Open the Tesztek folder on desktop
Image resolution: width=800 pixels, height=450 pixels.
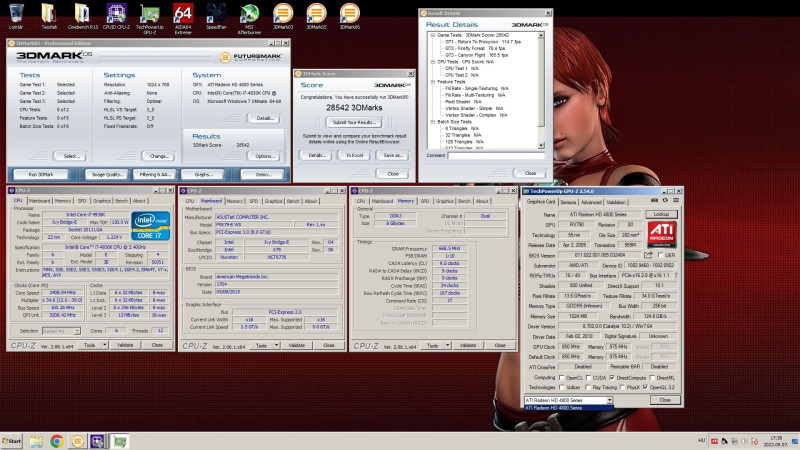click(49, 16)
